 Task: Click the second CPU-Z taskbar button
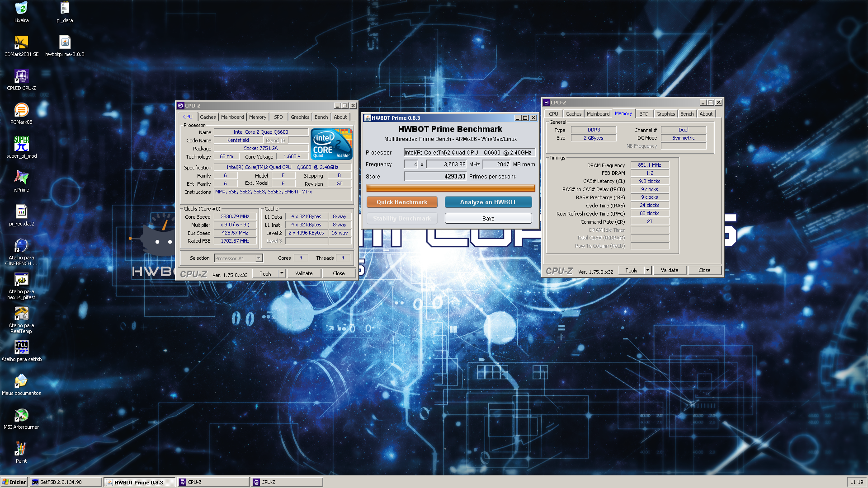[x=287, y=482]
